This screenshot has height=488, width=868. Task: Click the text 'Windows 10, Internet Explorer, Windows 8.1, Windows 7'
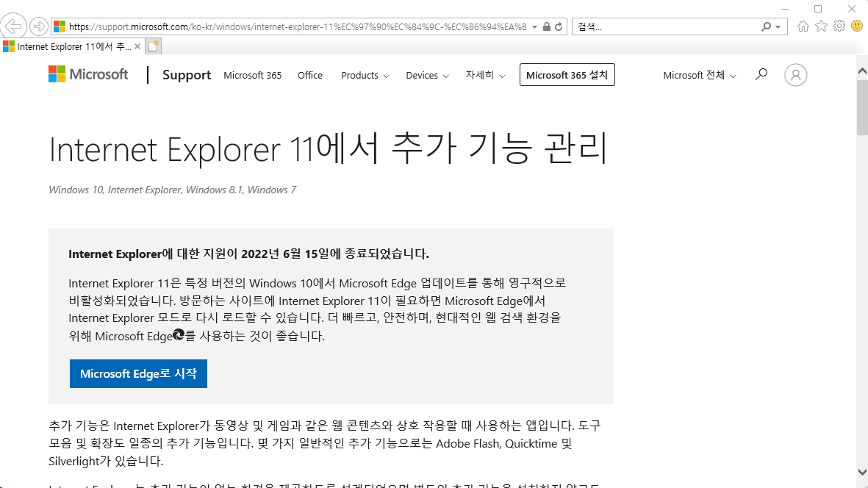[172, 190]
